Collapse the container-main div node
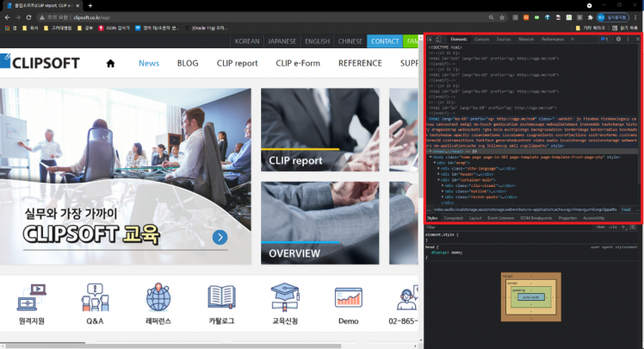Viewport: 644px width, 349px height. pos(438,180)
